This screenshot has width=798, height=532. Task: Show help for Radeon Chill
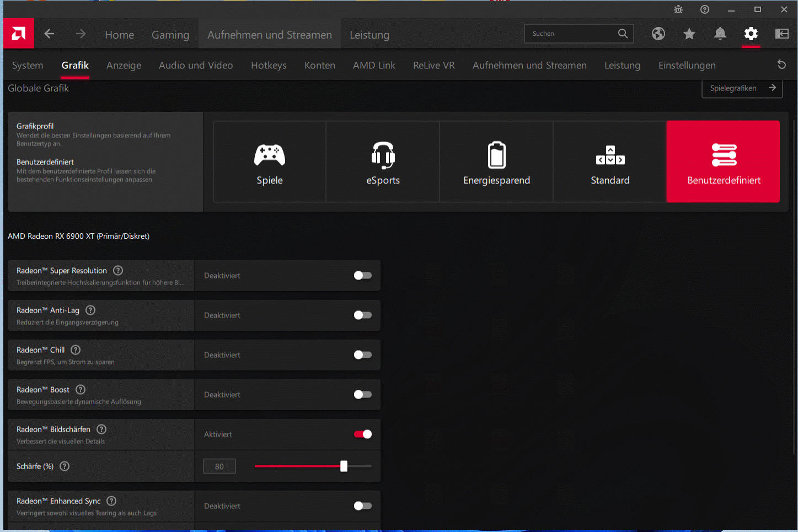(76, 350)
